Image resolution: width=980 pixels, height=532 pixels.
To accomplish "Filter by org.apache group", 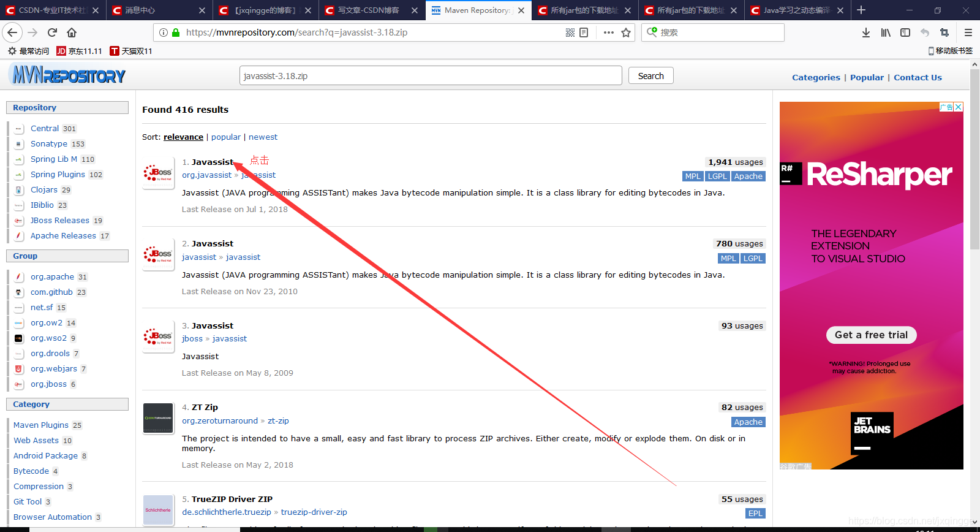I will (x=52, y=276).
